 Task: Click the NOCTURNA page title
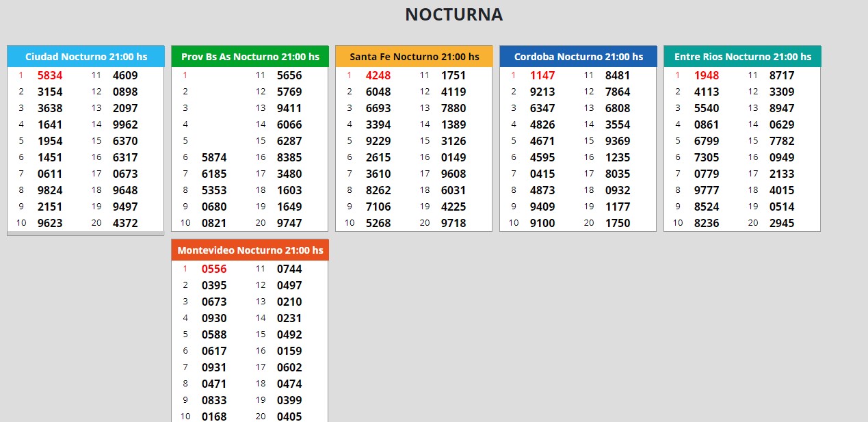tap(453, 14)
